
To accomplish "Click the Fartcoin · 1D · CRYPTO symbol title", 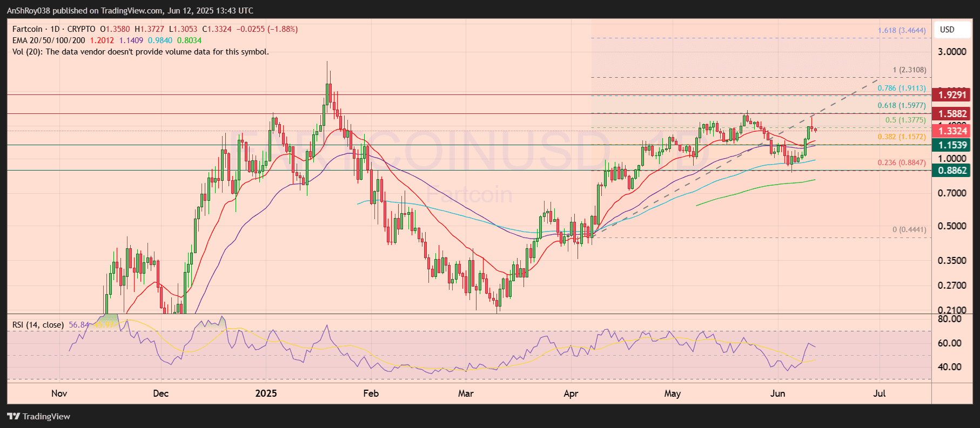I will point(54,29).
